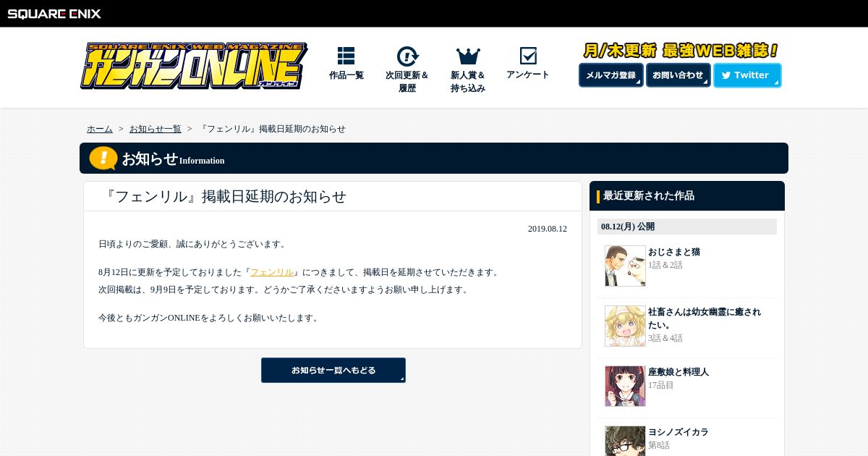
Task: Open おじさまと猫 thumbnail
Action: [x=625, y=266]
